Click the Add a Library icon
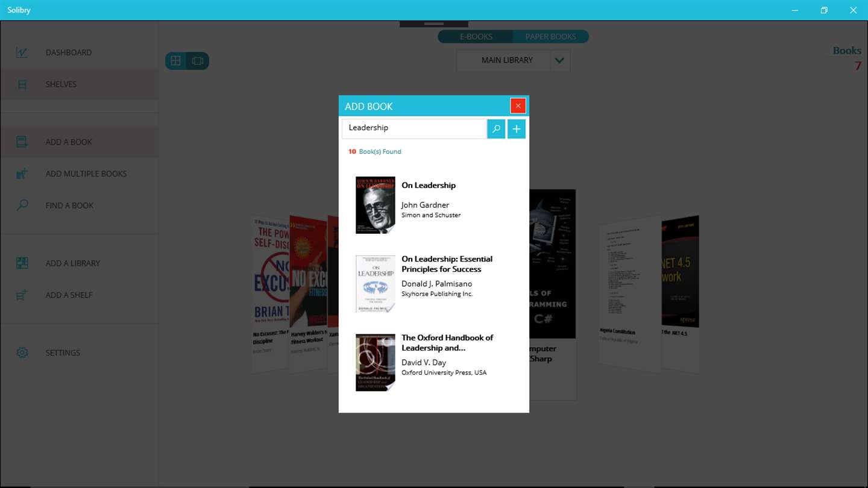868x488 pixels. coord(22,263)
